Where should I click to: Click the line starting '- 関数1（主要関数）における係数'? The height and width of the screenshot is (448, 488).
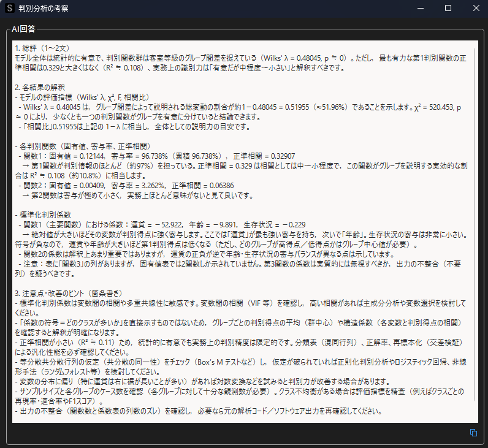(162, 225)
